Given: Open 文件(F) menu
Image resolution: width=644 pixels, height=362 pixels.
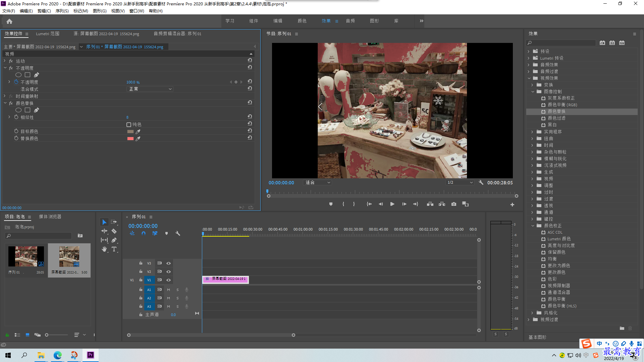Looking at the screenshot, I should (x=9, y=11).
